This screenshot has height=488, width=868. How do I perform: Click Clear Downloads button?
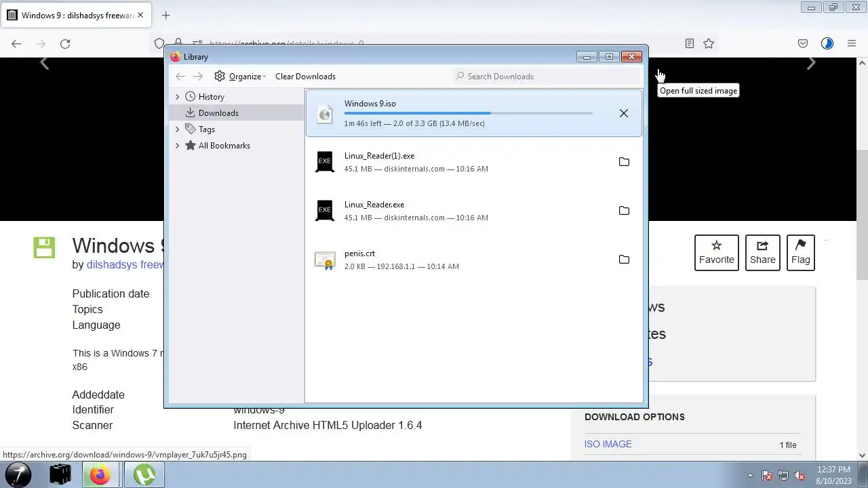[x=305, y=77]
